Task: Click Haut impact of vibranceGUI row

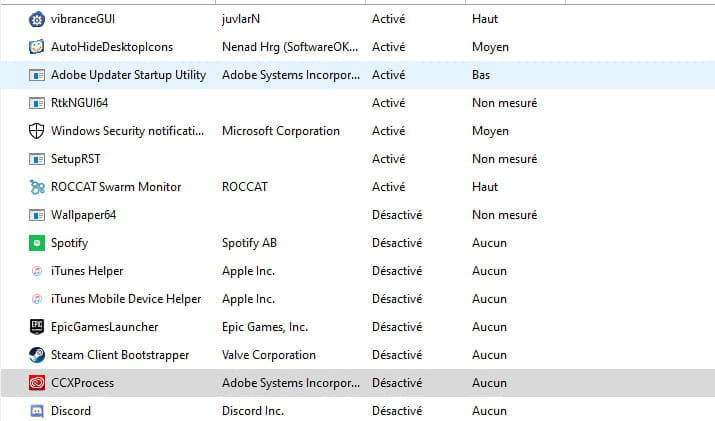Action: click(485, 19)
